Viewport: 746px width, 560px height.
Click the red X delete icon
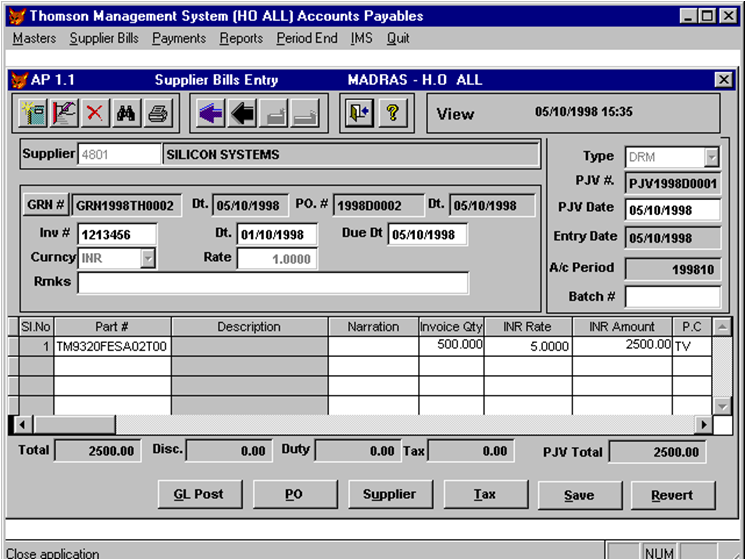[95, 114]
